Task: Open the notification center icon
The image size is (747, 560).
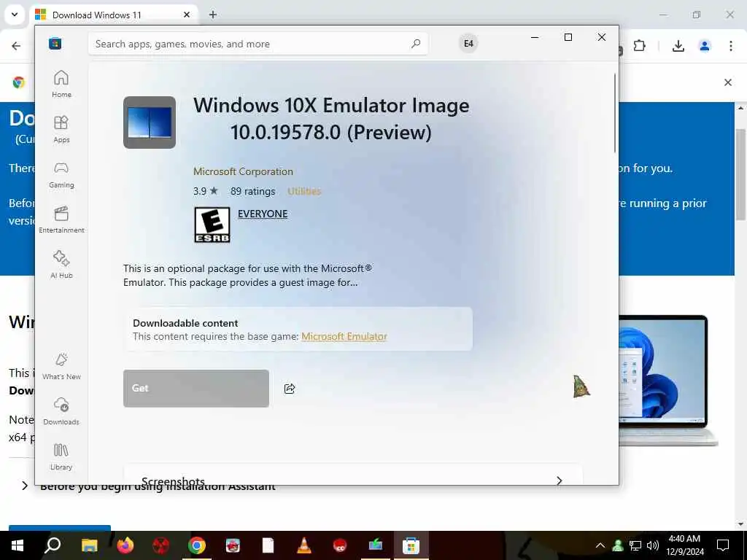Action: click(x=723, y=545)
